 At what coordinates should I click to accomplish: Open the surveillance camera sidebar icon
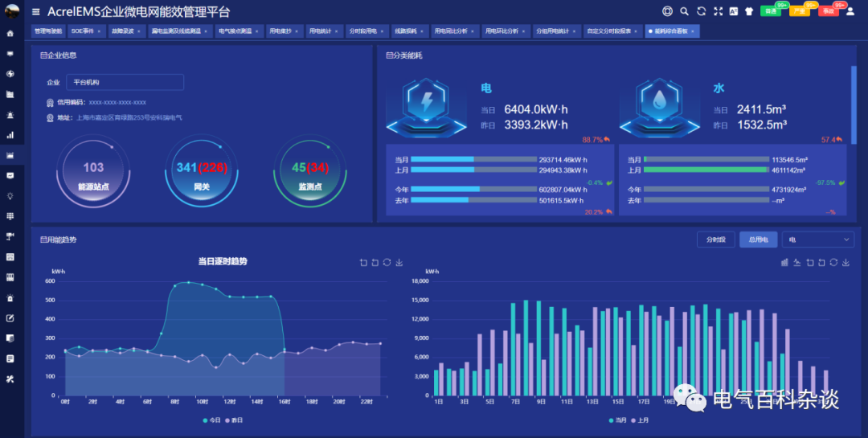pos(10,236)
